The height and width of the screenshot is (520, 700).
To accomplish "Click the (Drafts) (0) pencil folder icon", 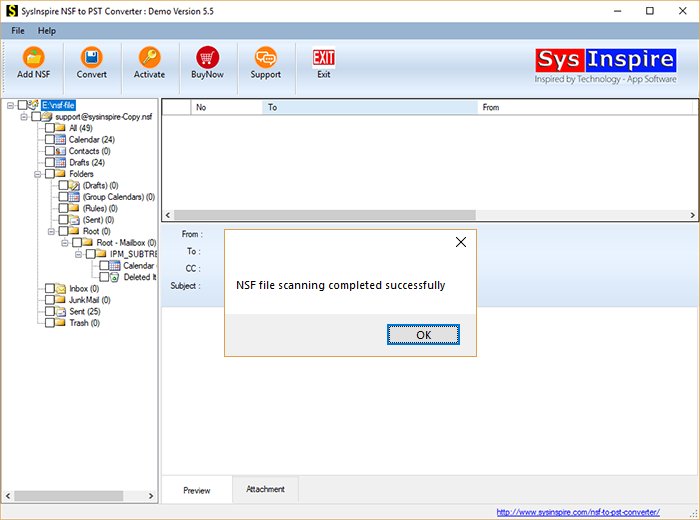I will (x=74, y=185).
